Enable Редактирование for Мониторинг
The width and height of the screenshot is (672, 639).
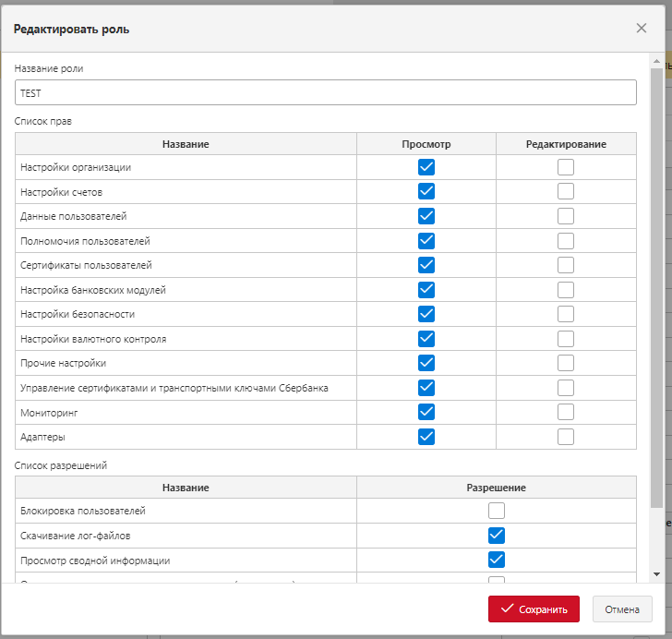pos(566,412)
